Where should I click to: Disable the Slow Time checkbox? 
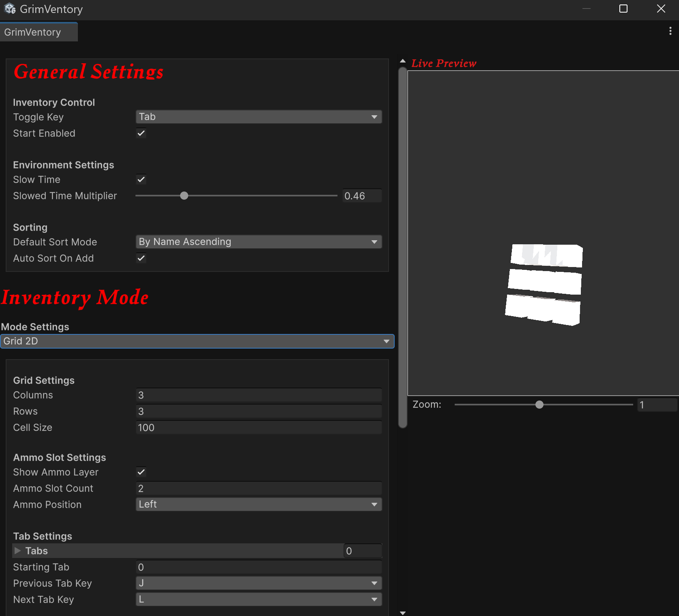point(141,179)
